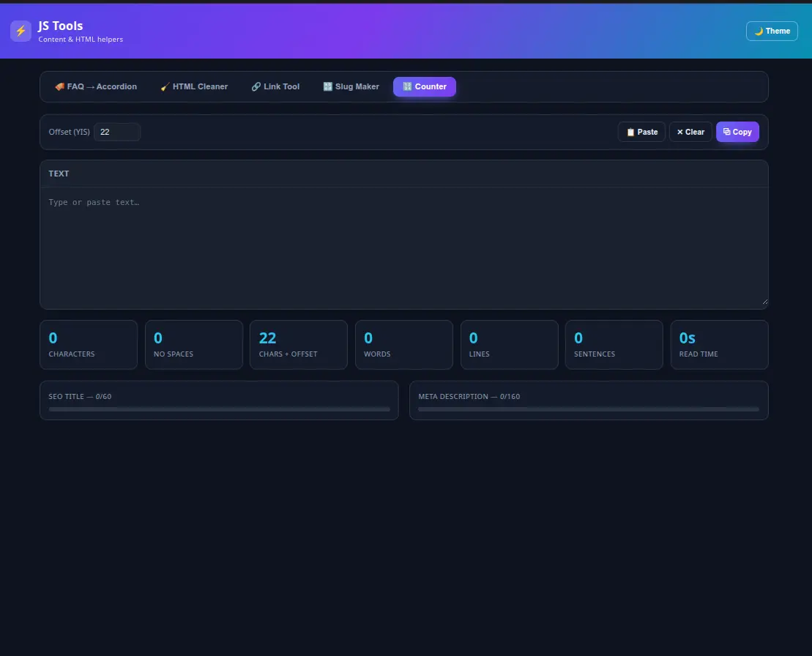The height and width of the screenshot is (656, 812).
Task: Switch to the HTML Cleaner tab
Action: coord(194,86)
